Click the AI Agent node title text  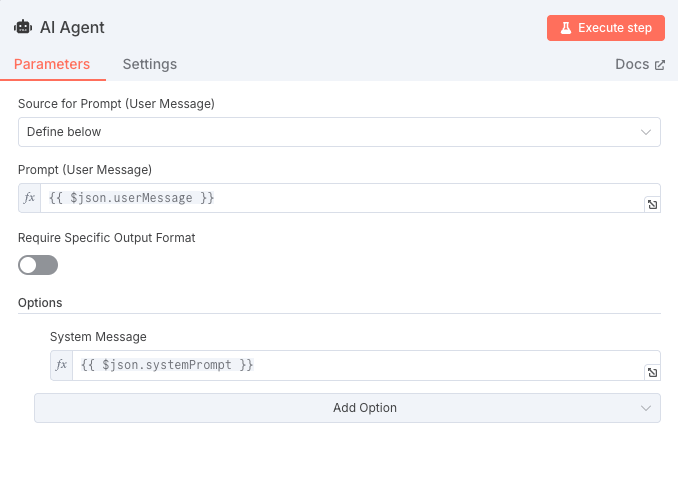point(72,27)
